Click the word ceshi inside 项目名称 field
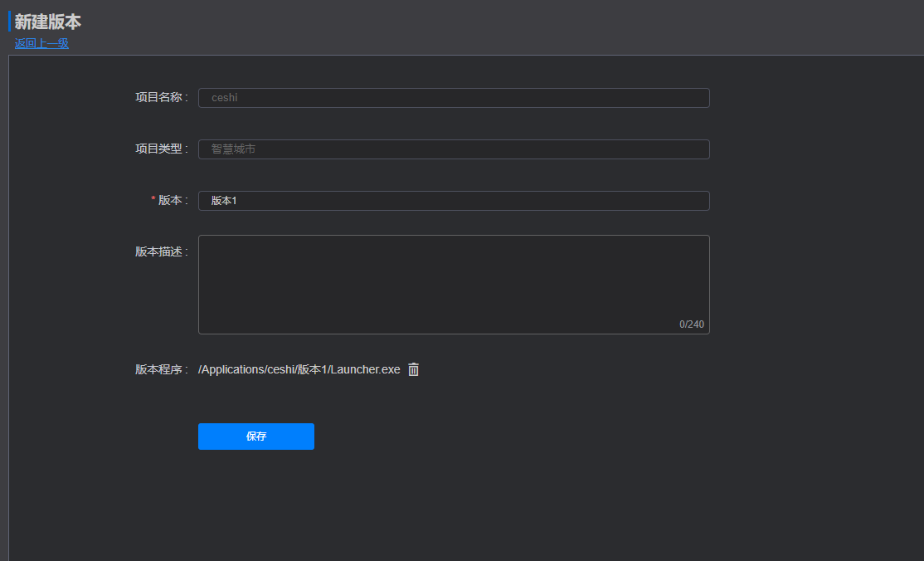This screenshot has height=561, width=924. 225,98
